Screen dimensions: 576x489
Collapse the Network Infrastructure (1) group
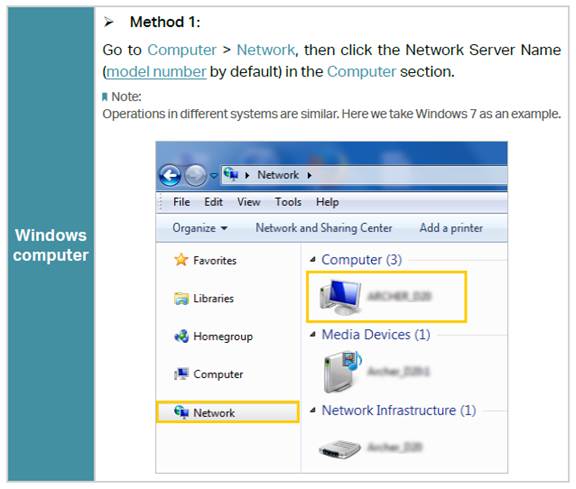[313, 410]
